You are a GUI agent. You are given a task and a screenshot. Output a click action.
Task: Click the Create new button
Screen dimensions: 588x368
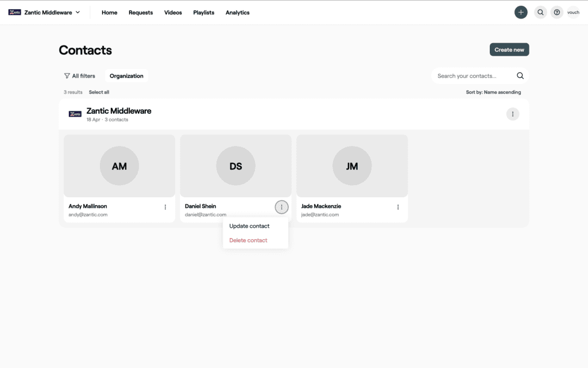(x=509, y=49)
